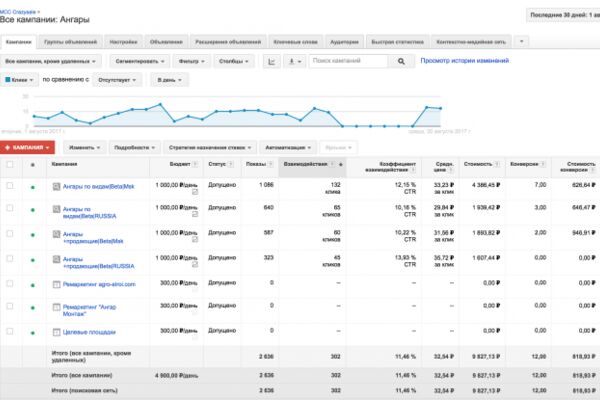Open the download report icon menu

click(x=295, y=62)
